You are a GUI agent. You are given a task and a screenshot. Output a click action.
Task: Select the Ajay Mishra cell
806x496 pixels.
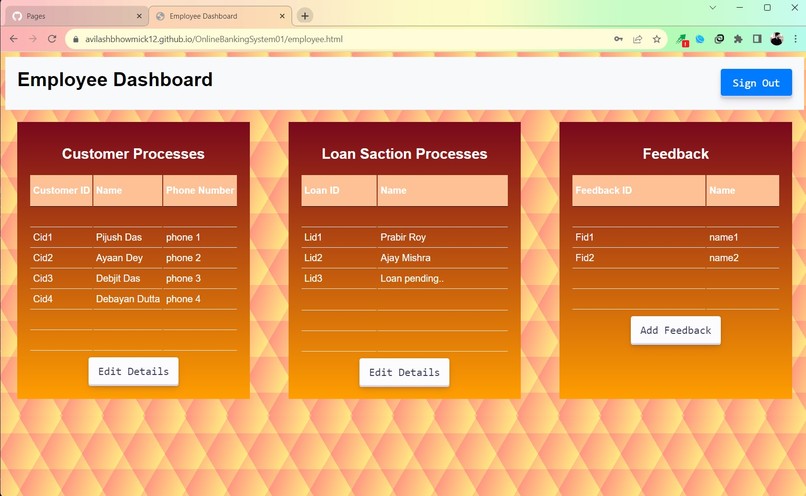pyautogui.click(x=443, y=258)
